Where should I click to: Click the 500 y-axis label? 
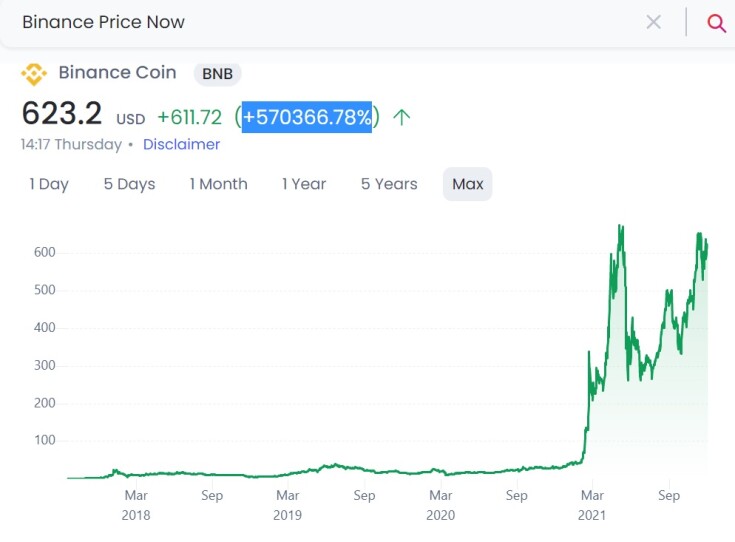tap(45, 290)
